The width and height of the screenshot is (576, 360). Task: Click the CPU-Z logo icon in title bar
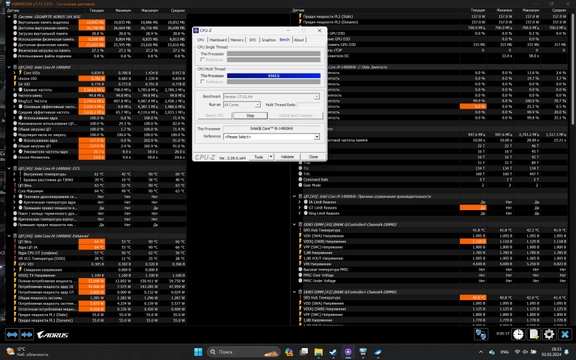click(x=196, y=30)
